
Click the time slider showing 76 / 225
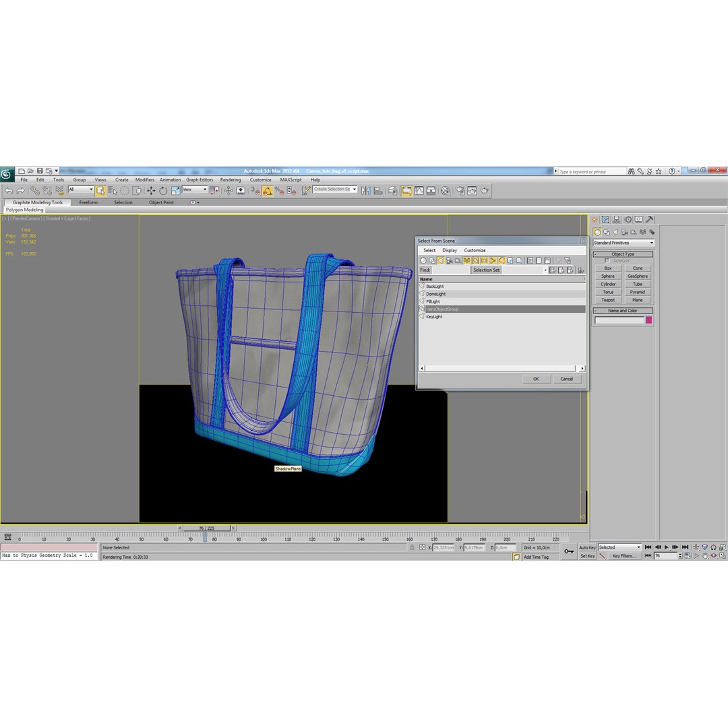pyautogui.click(x=207, y=528)
